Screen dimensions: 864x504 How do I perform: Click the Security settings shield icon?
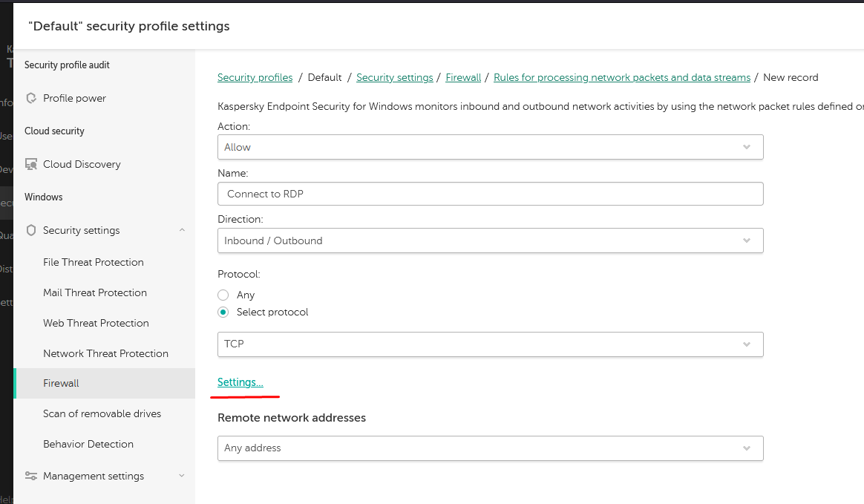[31, 230]
